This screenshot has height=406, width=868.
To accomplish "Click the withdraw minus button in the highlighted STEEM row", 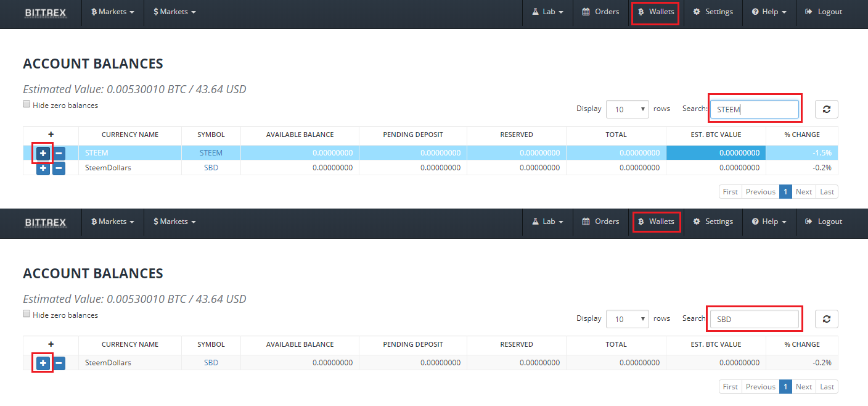I will coord(59,153).
